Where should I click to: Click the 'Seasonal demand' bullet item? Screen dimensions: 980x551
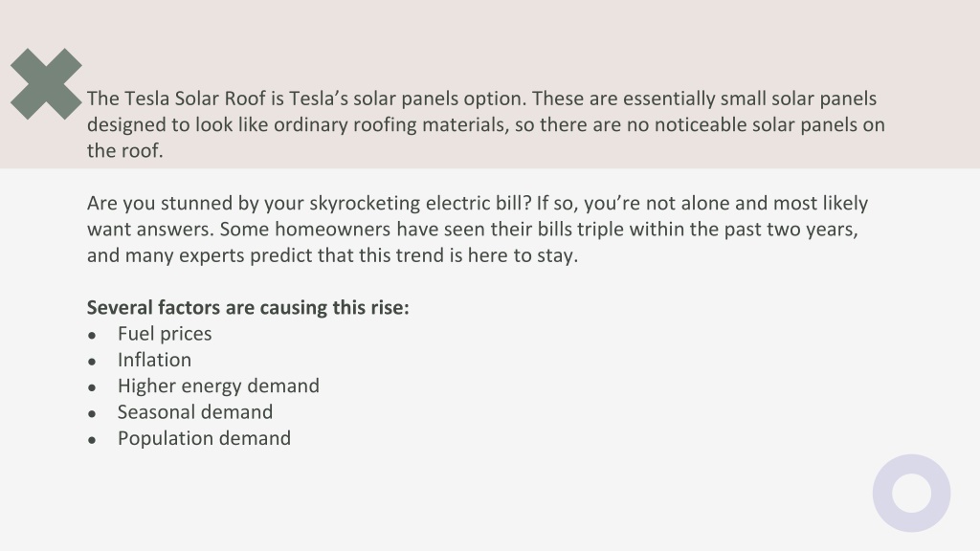pyautogui.click(x=195, y=412)
